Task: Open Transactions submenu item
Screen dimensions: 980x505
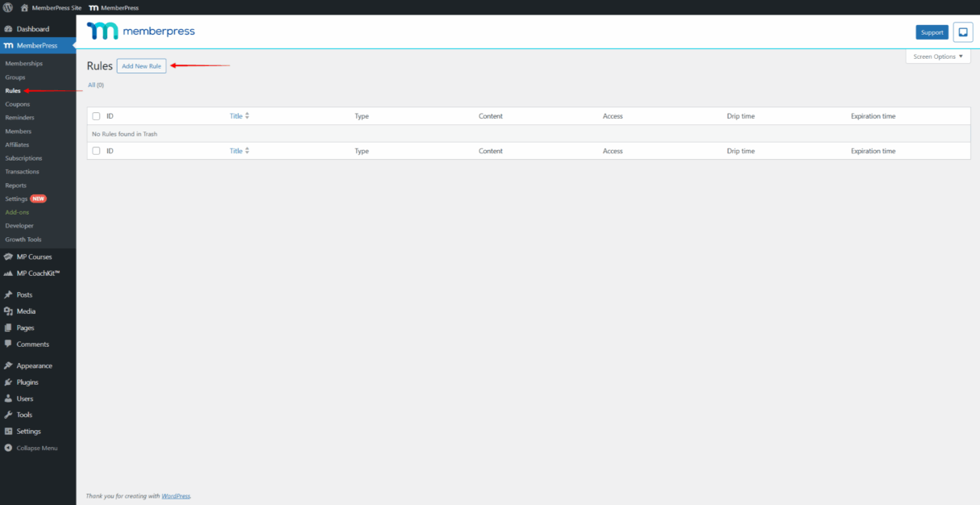Action: point(22,172)
